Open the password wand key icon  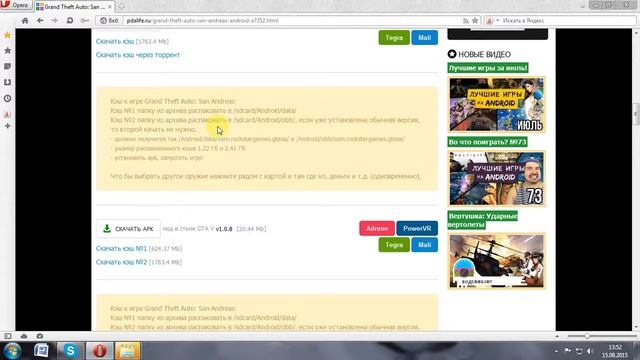(x=85, y=20)
